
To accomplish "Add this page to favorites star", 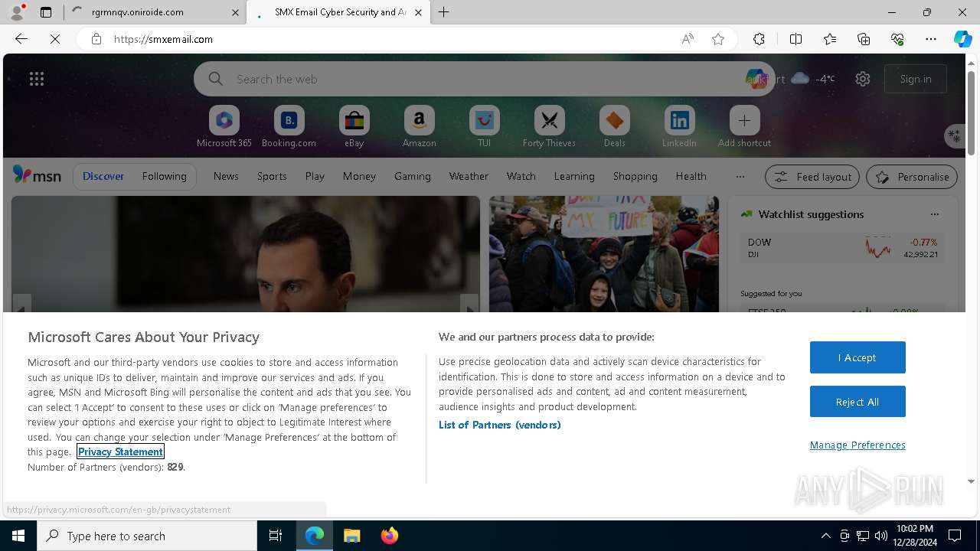I will pyautogui.click(x=718, y=39).
